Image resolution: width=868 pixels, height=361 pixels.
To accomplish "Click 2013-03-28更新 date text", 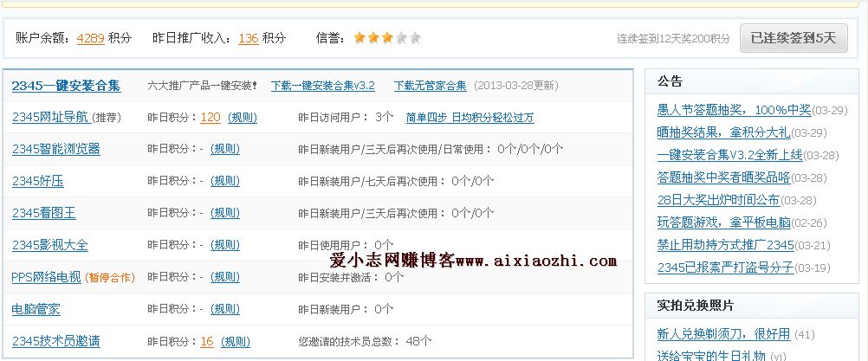I will tap(516, 86).
